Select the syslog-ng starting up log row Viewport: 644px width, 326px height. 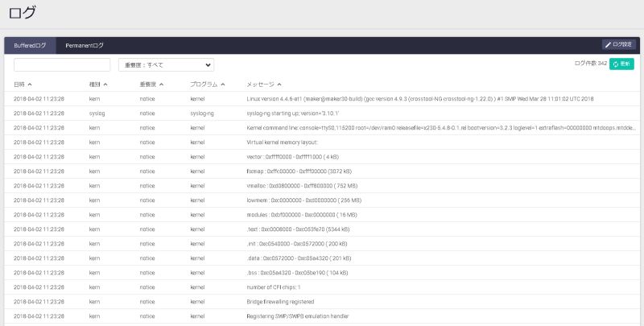tap(322, 113)
